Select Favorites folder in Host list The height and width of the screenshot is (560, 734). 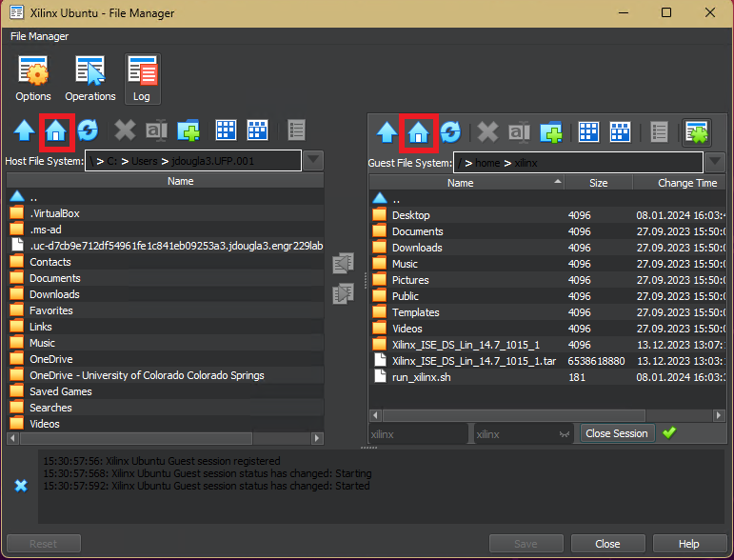click(x=166, y=310)
